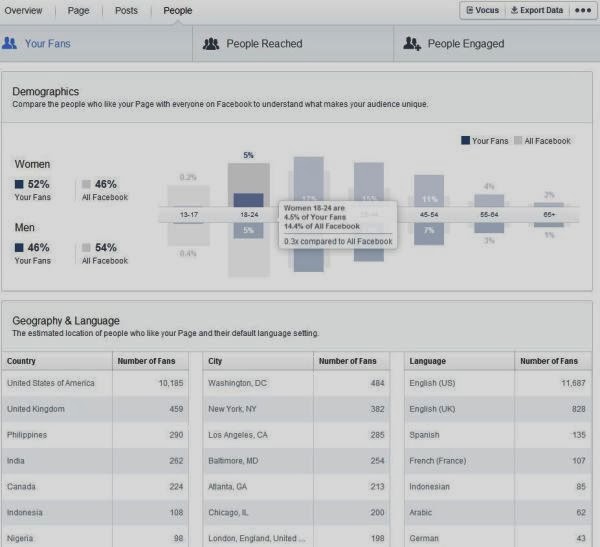Switch to the Overview tab
The height and width of the screenshot is (547, 600).
(23, 10)
